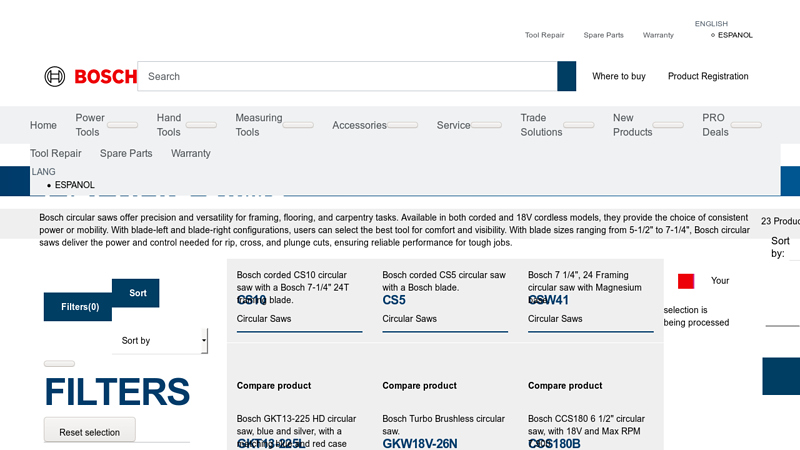The image size is (800, 450).
Task: Open the New Products menu item
Action: click(632, 125)
